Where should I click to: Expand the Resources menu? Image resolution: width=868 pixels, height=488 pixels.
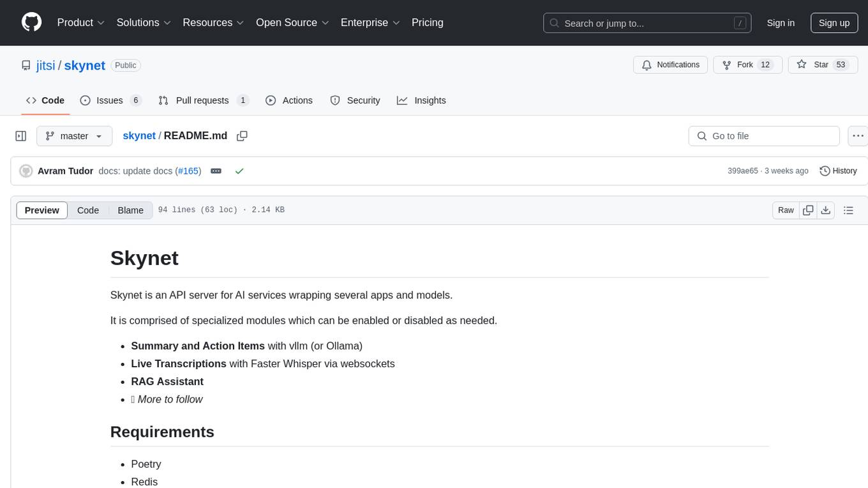(213, 22)
